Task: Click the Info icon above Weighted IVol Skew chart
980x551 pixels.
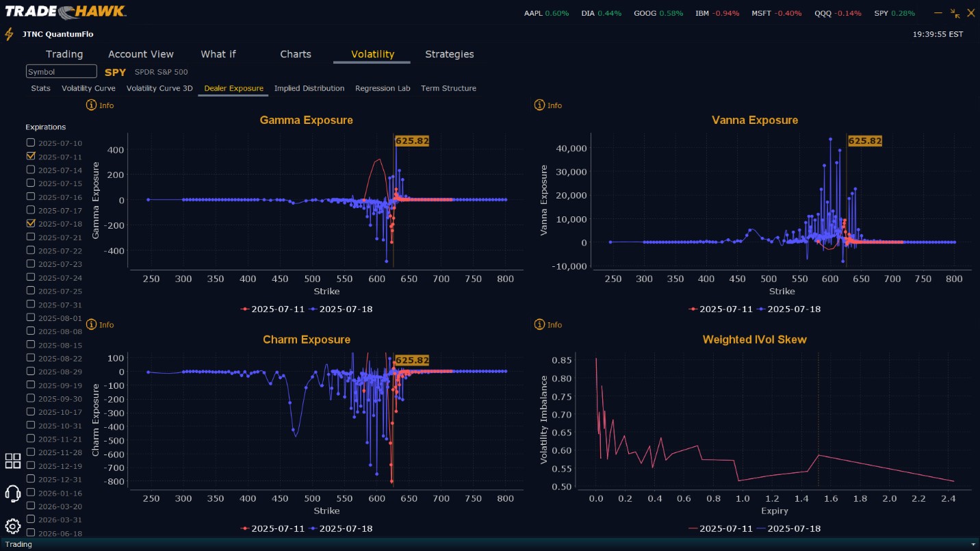Action: (539, 324)
